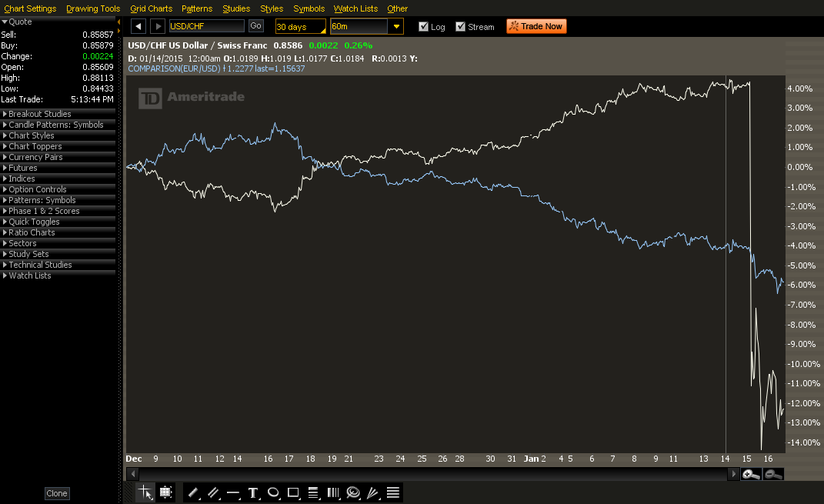Open Styles menu
The height and width of the screenshot is (504, 824).
272,8
